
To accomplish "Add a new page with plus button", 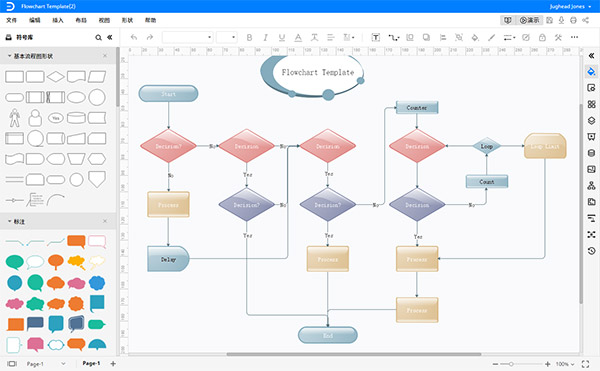I will [113, 364].
